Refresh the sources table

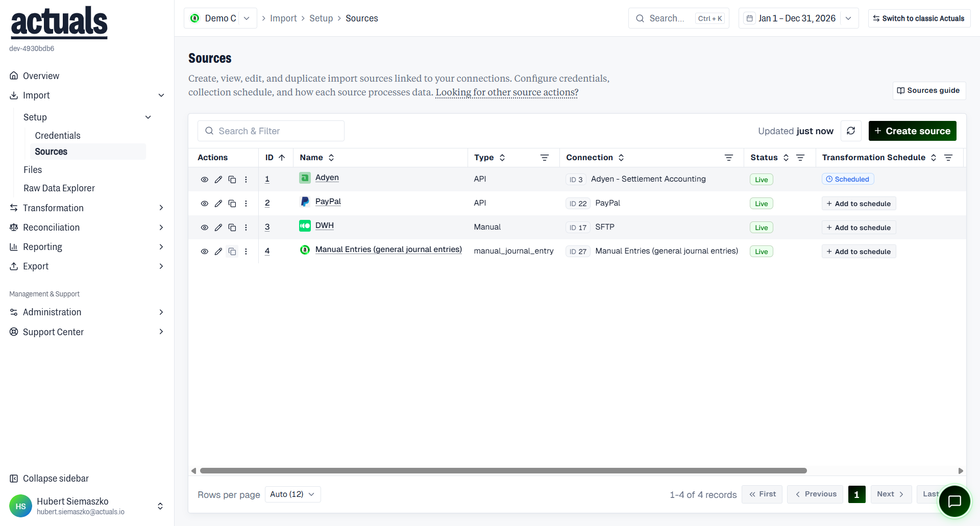point(851,131)
